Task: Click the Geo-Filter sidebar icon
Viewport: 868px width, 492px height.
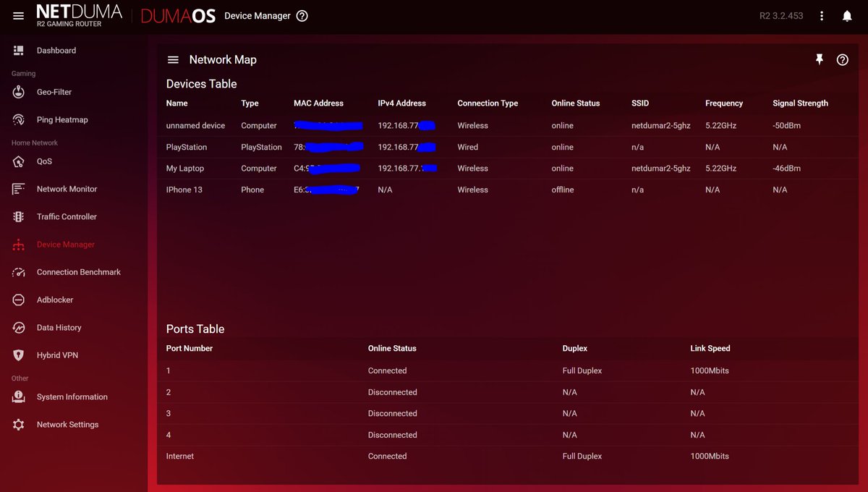Action: click(x=19, y=92)
